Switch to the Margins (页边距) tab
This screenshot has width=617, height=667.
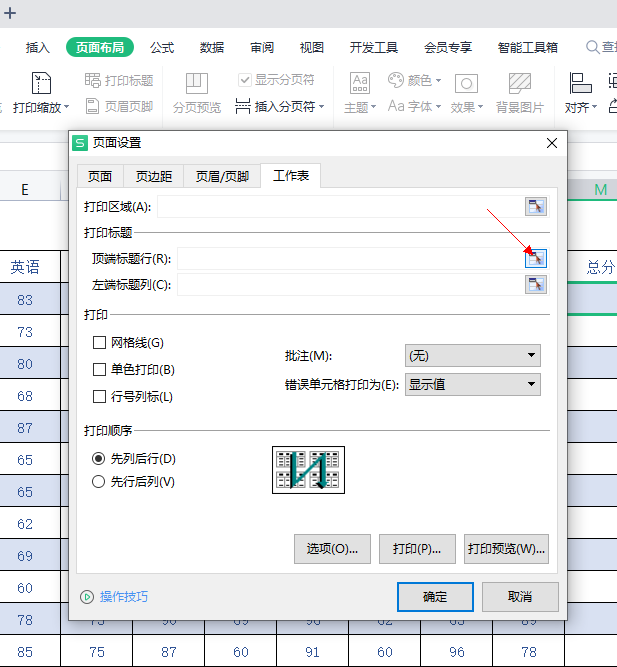tap(154, 176)
